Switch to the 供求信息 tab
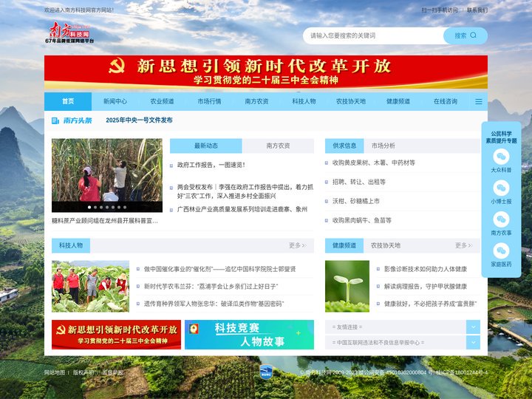The image size is (532, 399). [x=344, y=146]
